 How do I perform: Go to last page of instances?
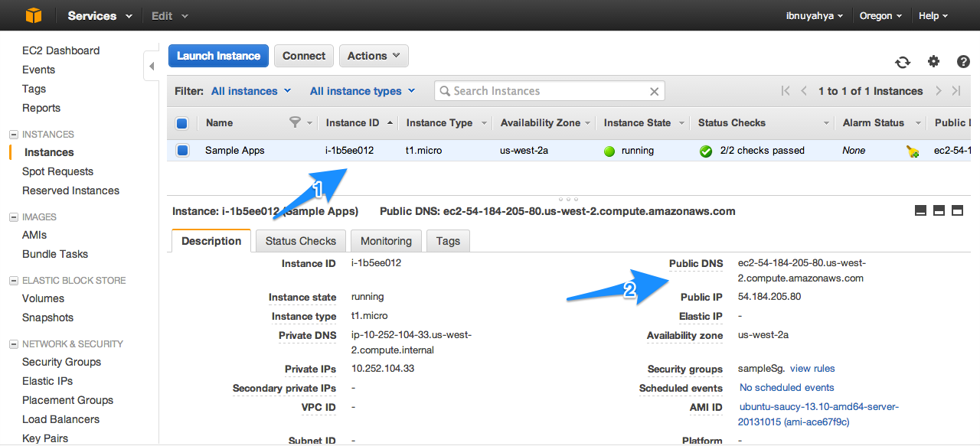click(956, 91)
